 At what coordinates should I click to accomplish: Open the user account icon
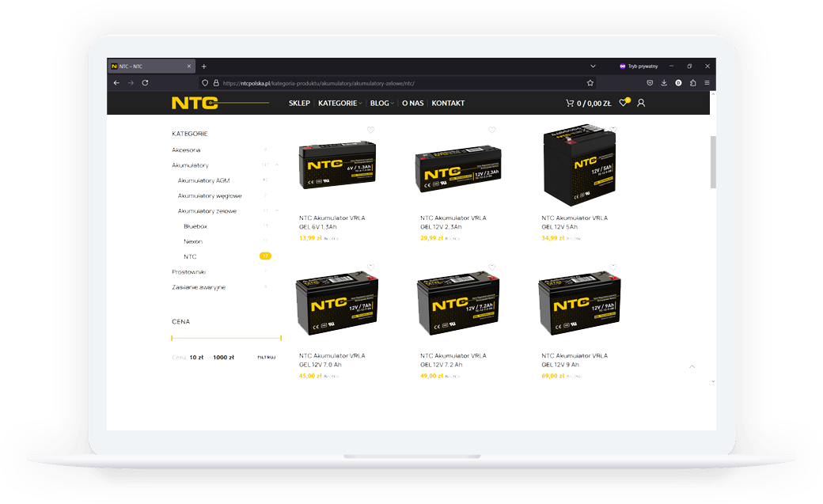[641, 104]
